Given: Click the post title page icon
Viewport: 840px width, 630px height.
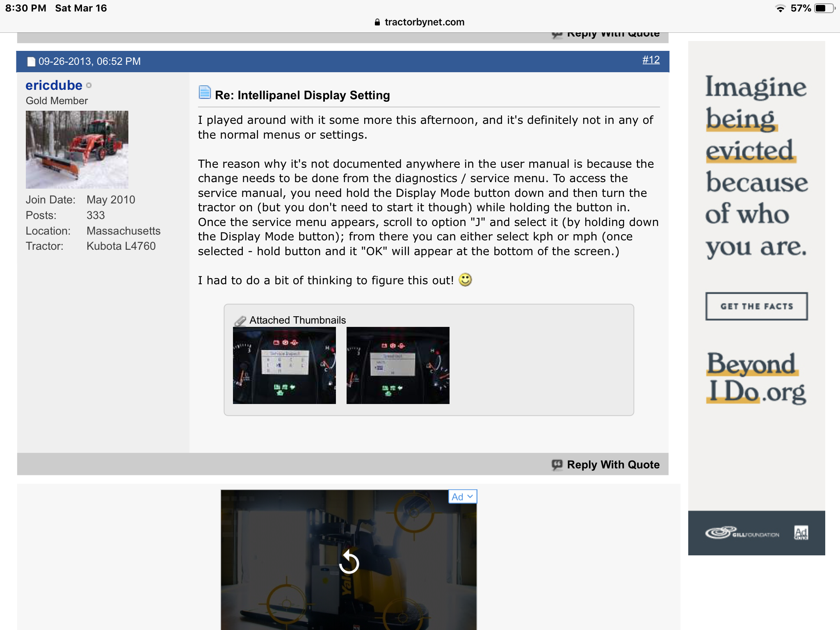Looking at the screenshot, I should pos(204,93).
